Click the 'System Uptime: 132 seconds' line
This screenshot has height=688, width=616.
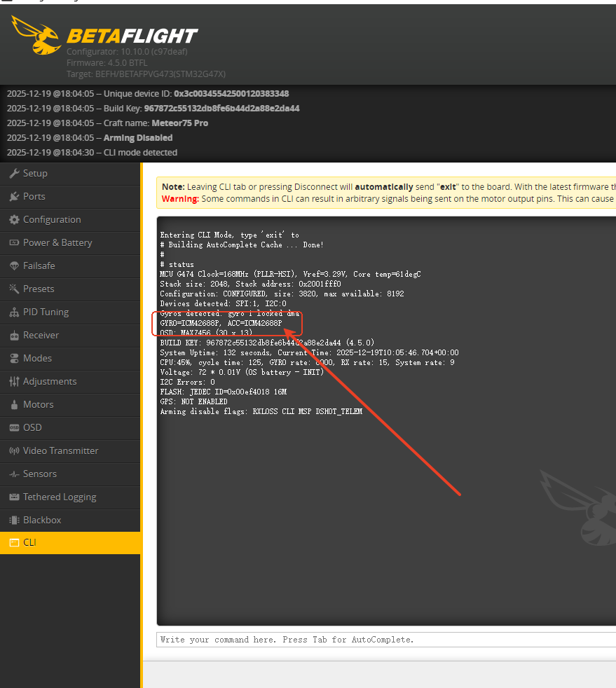[x=309, y=353]
